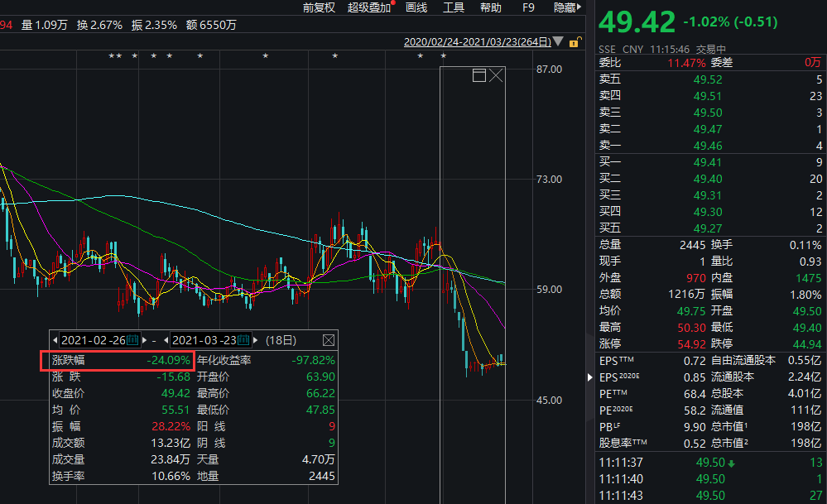Screen dimensions: 827x504
Task: Open the 前复权 price adjustment menu
Action: (319, 7)
